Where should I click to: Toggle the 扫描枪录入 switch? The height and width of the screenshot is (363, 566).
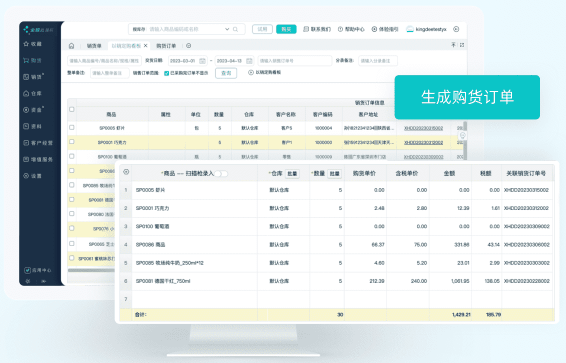(x=221, y=174)
